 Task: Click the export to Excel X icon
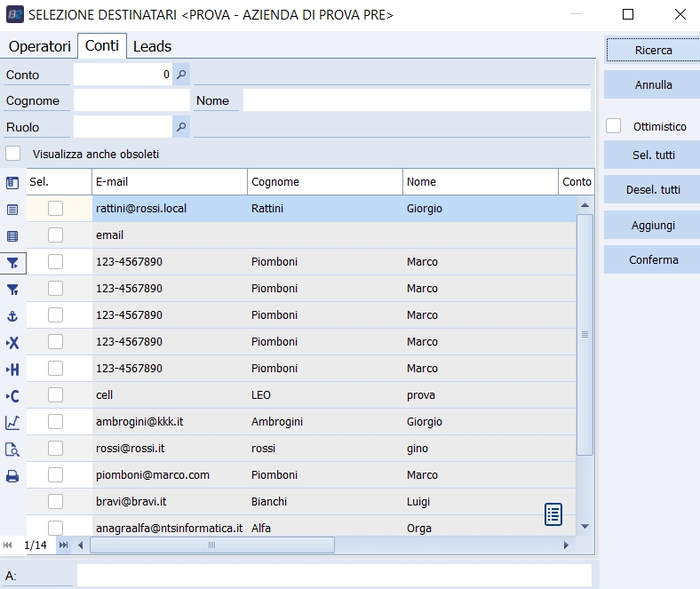point(12,343)
